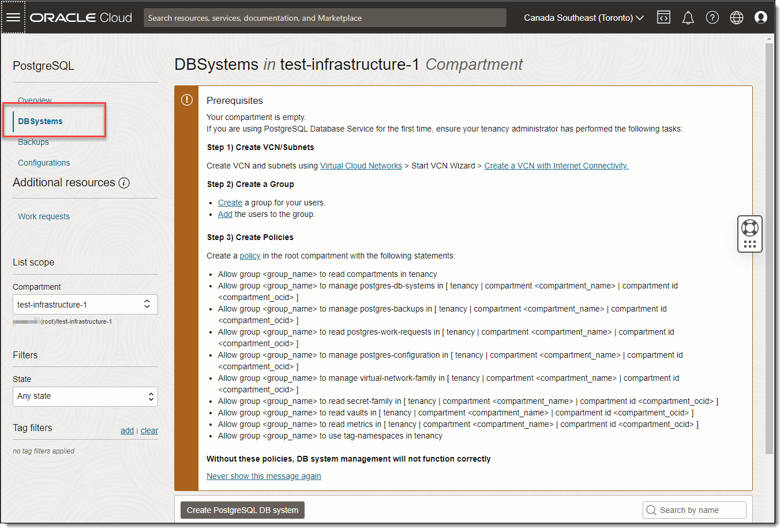This screenshot has height=532, width=784.
Task: Open Work requests under Additional resources
Action: click(x=44, y=216)
